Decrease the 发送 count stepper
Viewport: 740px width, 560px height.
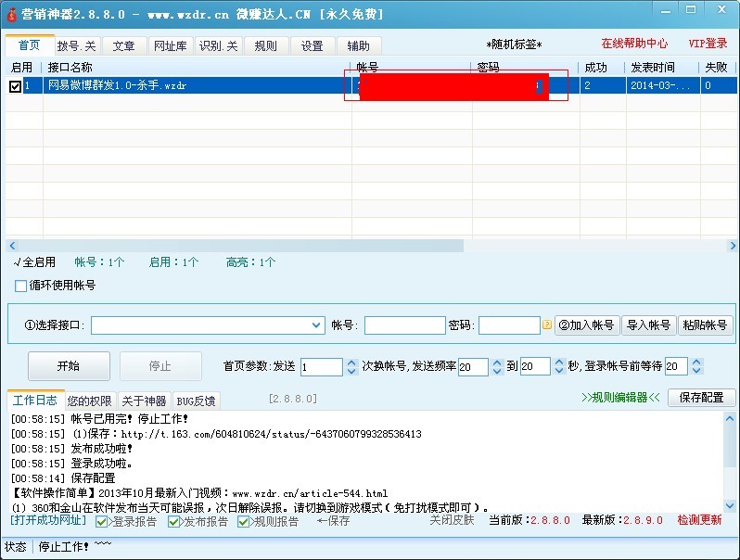pyautogui.click(x=351, y=371)
